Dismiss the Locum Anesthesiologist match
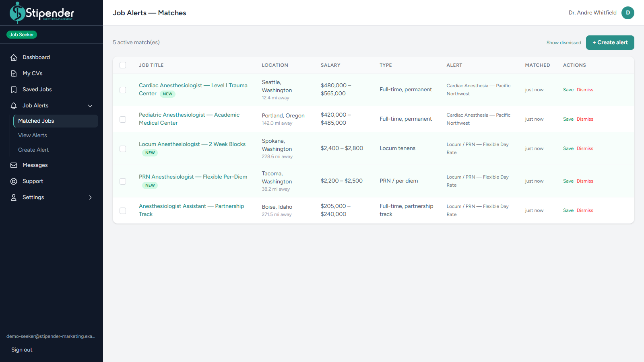This screenshot has width=644, height=362. tap(585, 149)
